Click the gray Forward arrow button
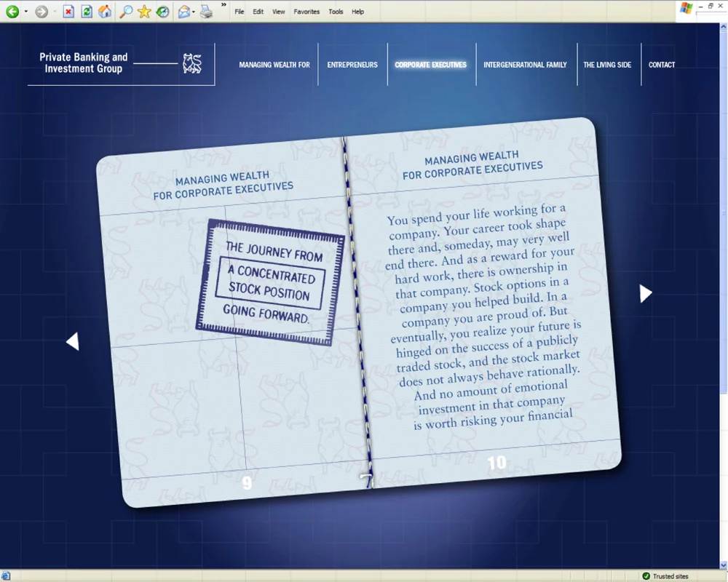This screenshot has width=728, height=582. [41, 12]
